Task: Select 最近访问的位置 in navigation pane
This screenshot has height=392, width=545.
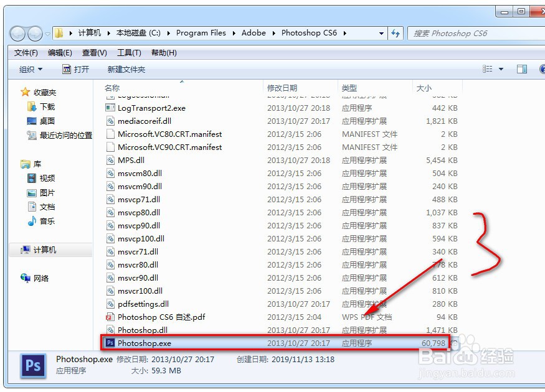Action: [x=59, y=135]
